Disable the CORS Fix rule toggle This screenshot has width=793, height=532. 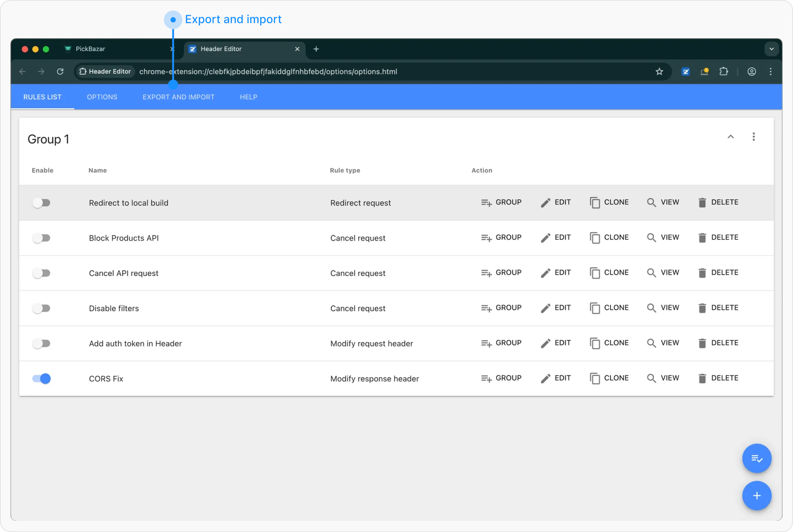pyautogui.click(x=41, y=378)
